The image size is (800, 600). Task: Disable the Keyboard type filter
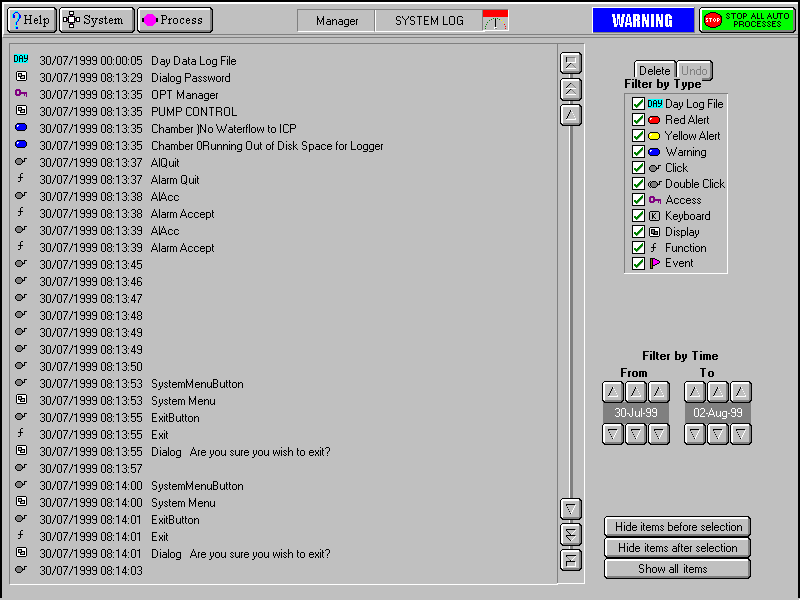[638, 216]
